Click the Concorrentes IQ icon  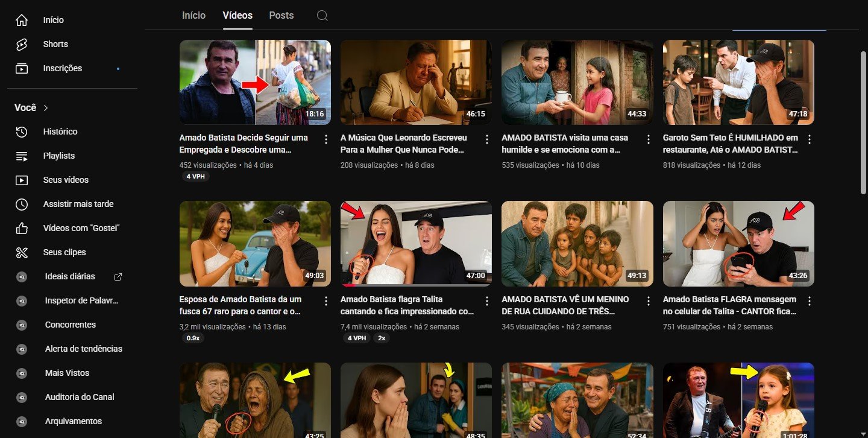[22, 325]
